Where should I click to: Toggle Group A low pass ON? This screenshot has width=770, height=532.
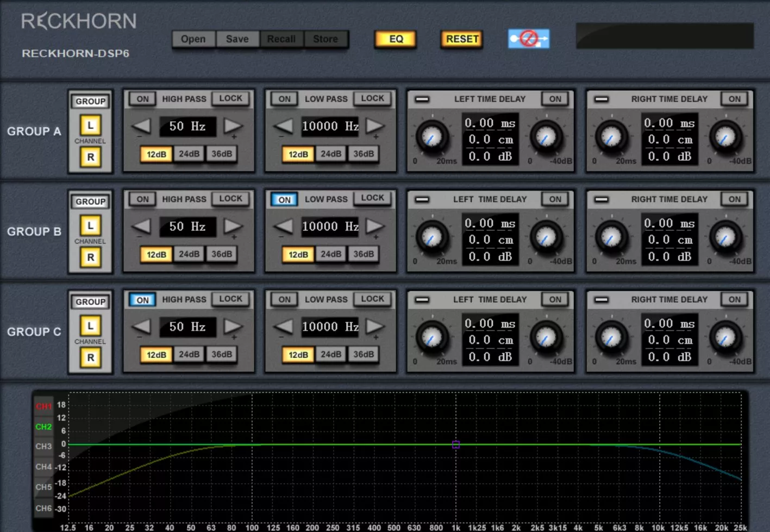285,99
